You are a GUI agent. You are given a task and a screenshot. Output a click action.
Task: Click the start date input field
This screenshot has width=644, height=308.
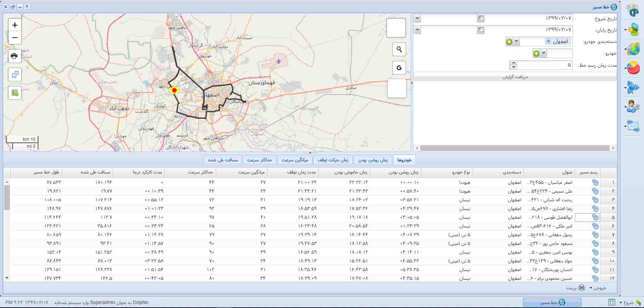pyautogui.click(x=528, y=18)
